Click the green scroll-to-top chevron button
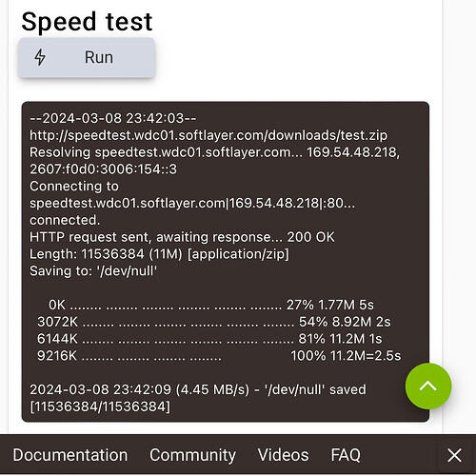476x476 pixels. tap(428, 387)
